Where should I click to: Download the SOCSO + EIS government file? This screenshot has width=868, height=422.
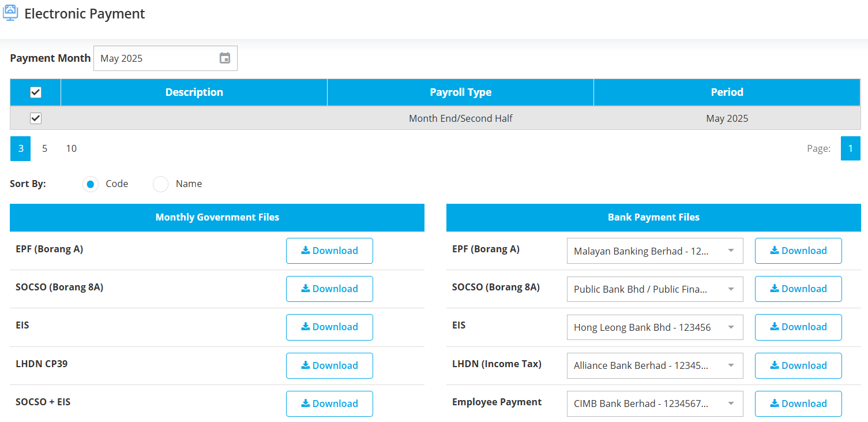(x=329, y=404)
